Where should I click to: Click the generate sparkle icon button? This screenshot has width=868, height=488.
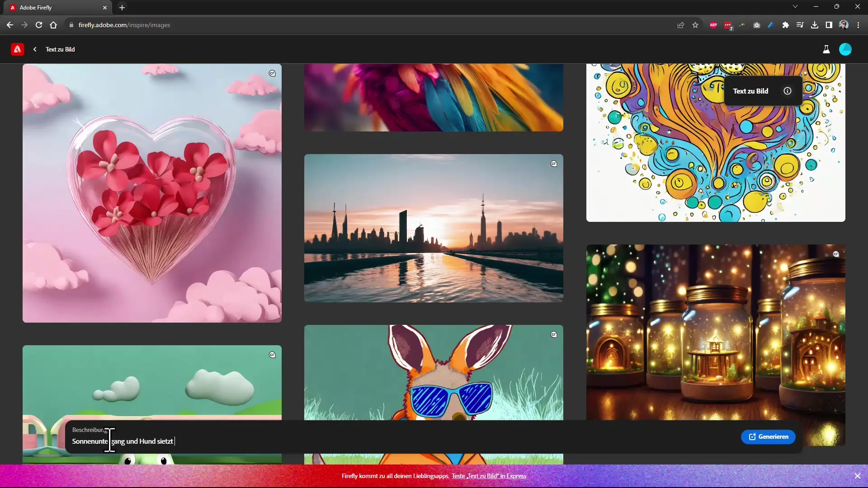pos(752,437)
